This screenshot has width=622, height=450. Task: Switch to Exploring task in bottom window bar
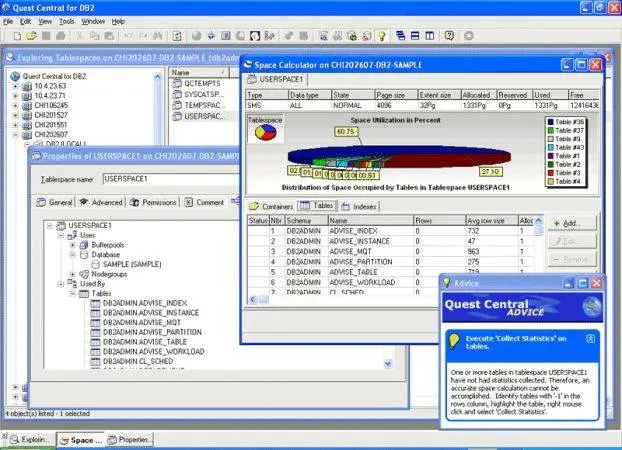(30, 440)
